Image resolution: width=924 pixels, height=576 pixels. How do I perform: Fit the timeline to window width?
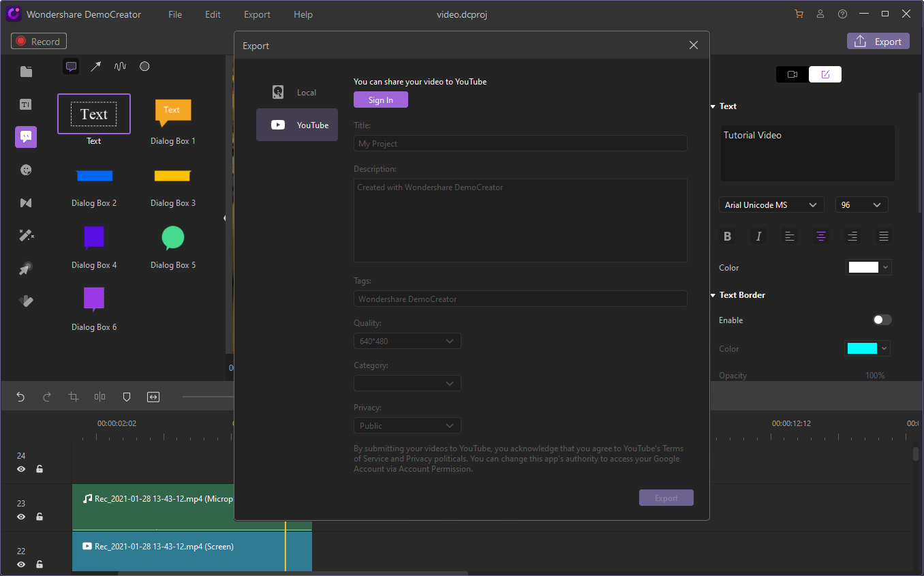point(153,397)
